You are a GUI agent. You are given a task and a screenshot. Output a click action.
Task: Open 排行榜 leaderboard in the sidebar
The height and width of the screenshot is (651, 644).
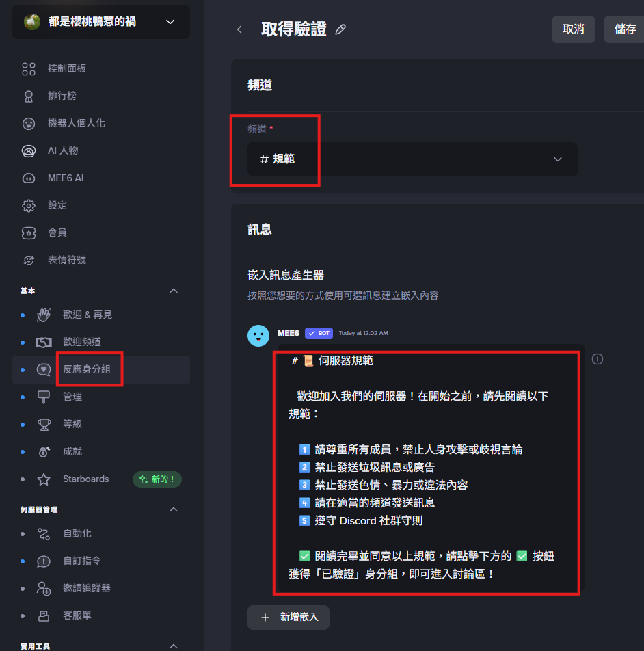point(62,96)
